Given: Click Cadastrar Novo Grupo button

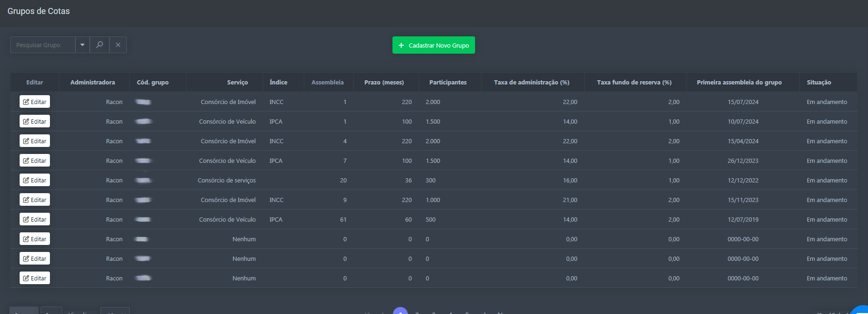Looking at the screenshot, I should [434, 45].
